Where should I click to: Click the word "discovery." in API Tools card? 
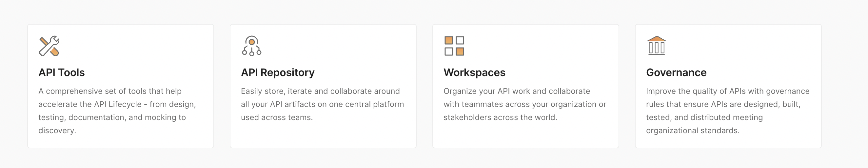[57, 131]
